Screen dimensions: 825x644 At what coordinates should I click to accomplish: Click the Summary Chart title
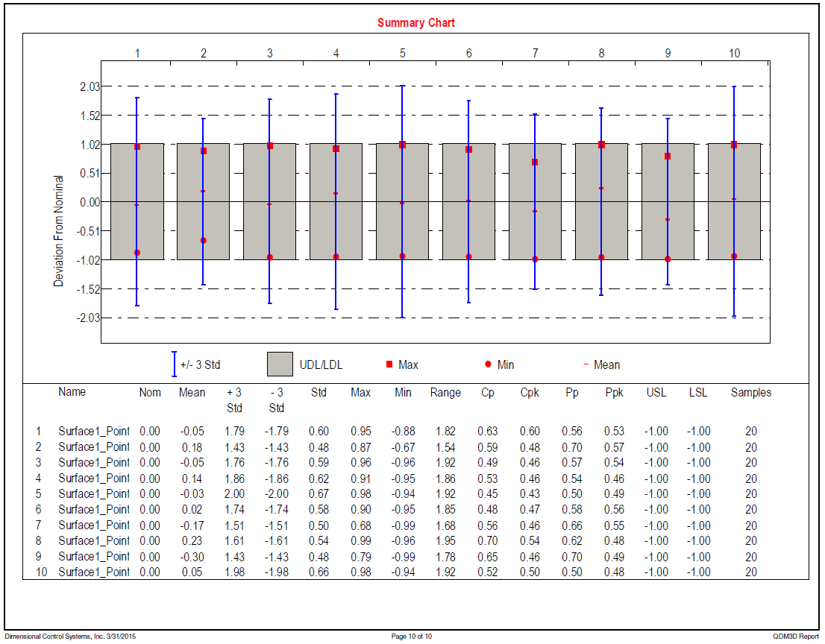click(x=415, y=23)
